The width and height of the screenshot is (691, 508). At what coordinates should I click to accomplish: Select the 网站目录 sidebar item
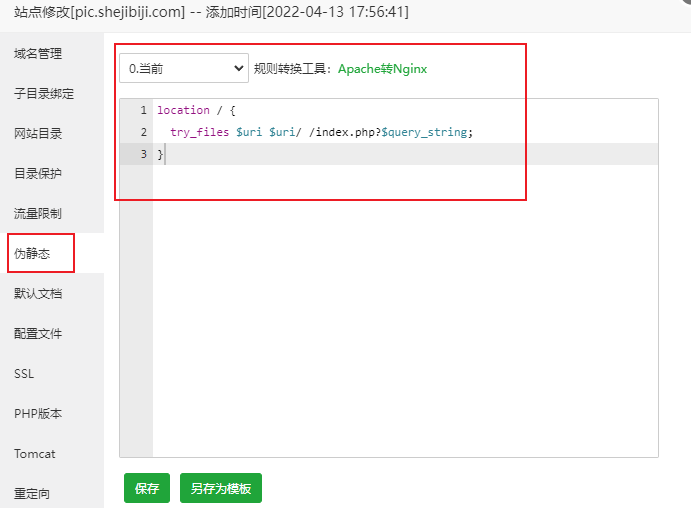(38, 133)
